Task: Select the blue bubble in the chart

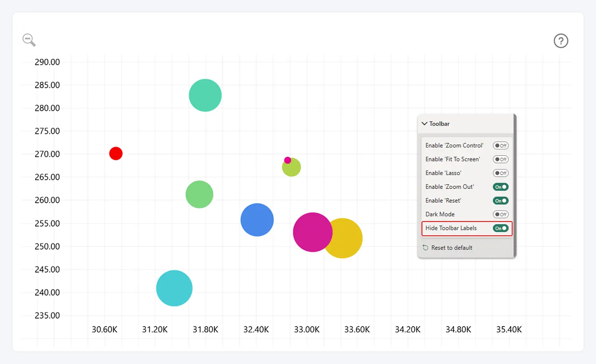Action: 257,220
